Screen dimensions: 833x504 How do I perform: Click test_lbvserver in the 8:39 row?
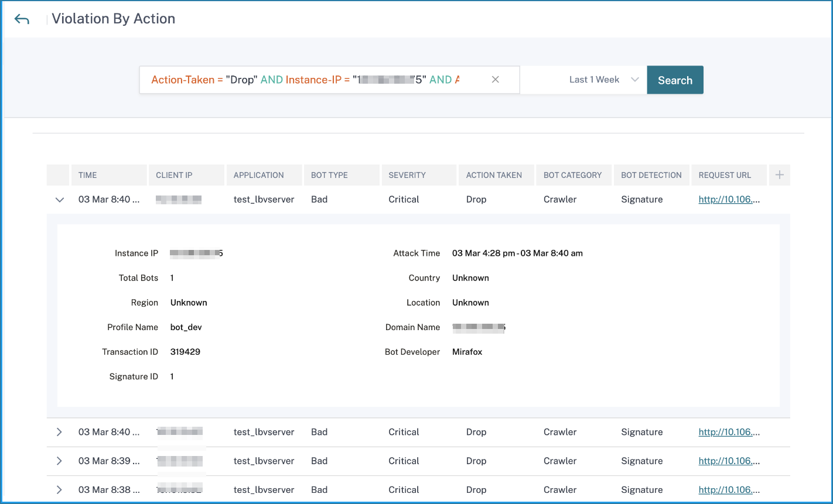pyautogui.click(x=264, y=461)
